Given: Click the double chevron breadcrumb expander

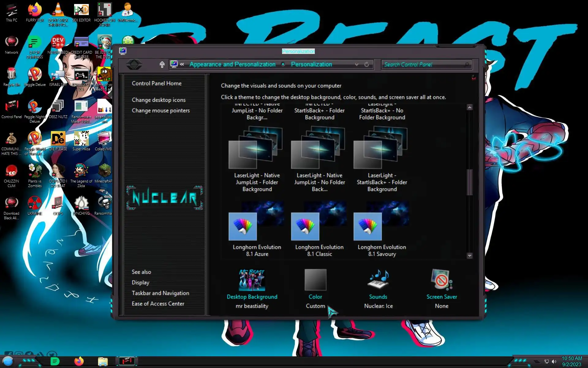Looking at the screenshot, I should pos(182,64).
